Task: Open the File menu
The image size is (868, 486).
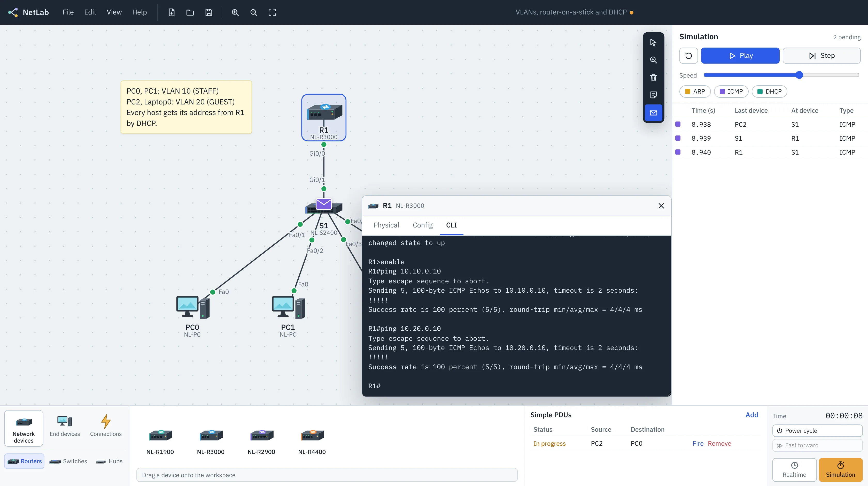Action: 68,12
